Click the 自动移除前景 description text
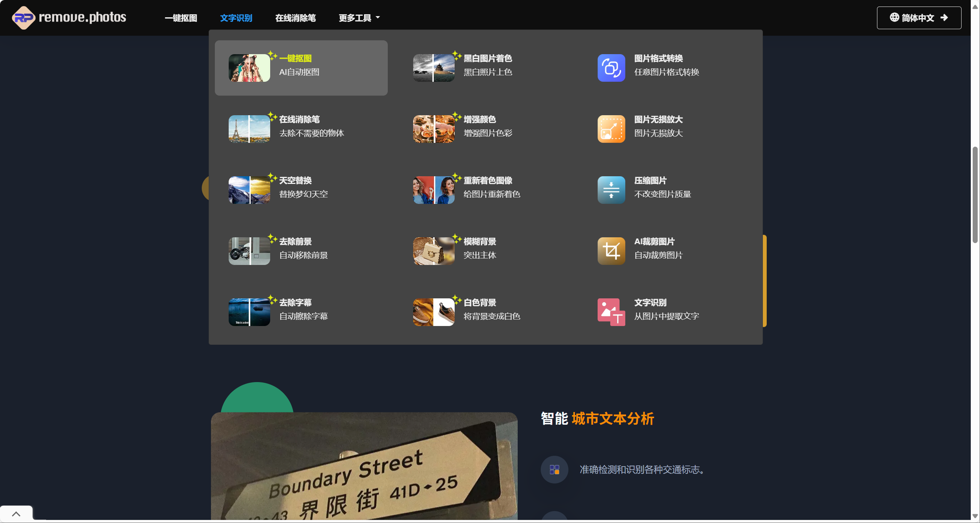 pyautogui.click(x=303, y=255)
